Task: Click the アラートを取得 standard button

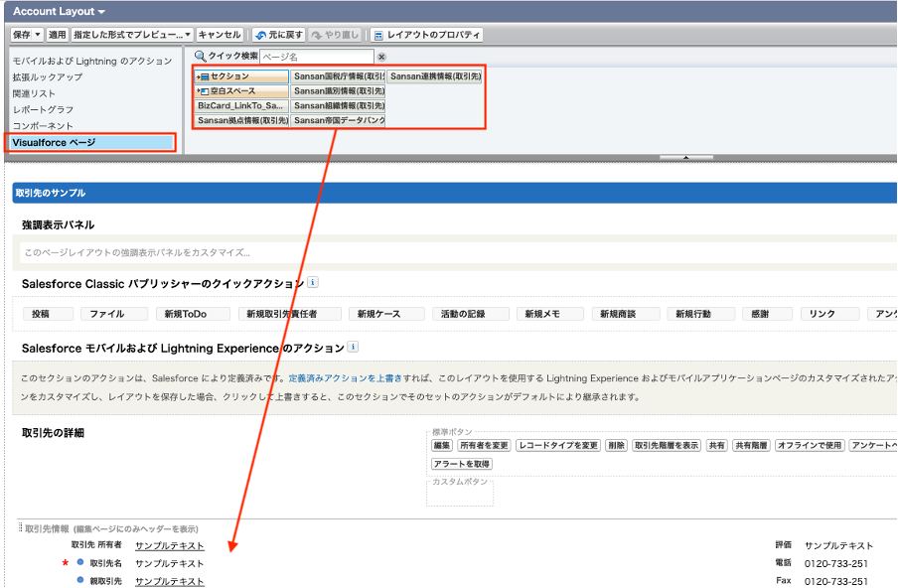Action: tap(462, 464)
